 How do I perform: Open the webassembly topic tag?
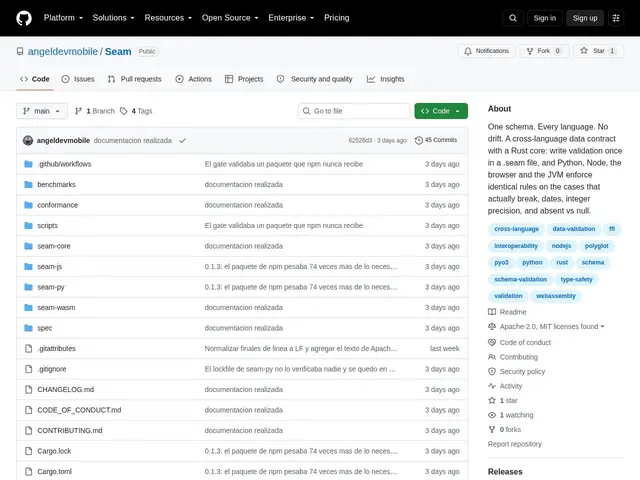point(556,296)
